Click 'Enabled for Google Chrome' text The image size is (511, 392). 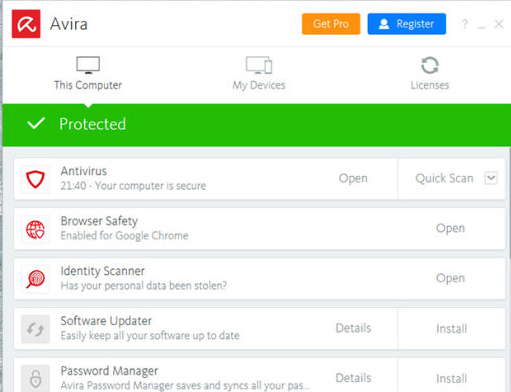[125, 236]
